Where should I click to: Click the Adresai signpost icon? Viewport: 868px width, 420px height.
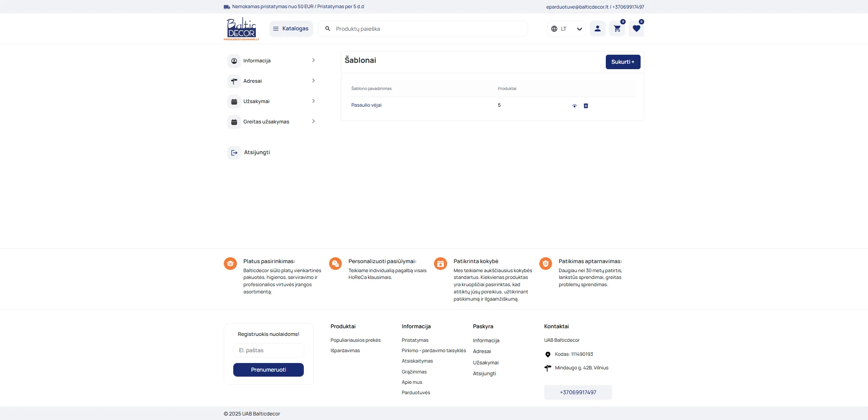[234, 81]
